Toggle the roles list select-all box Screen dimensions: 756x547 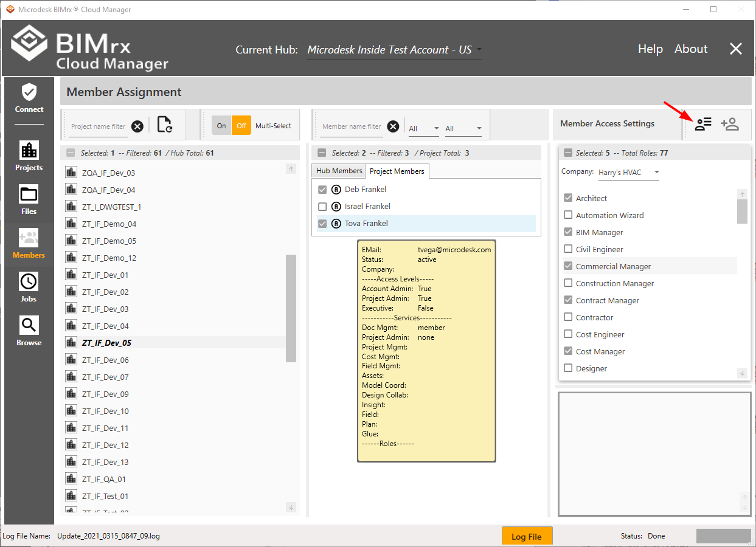(x=568, y=153)
